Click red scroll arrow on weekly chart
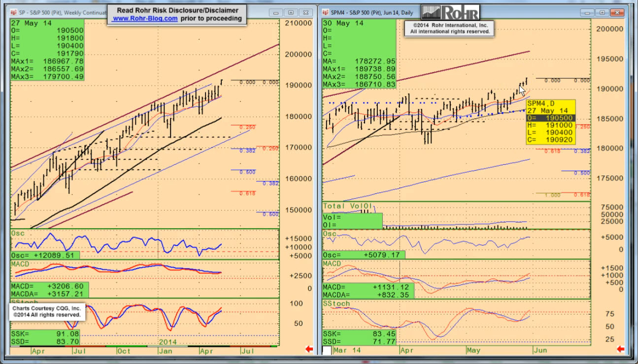638x364 pixels. (x=309, y=349)
